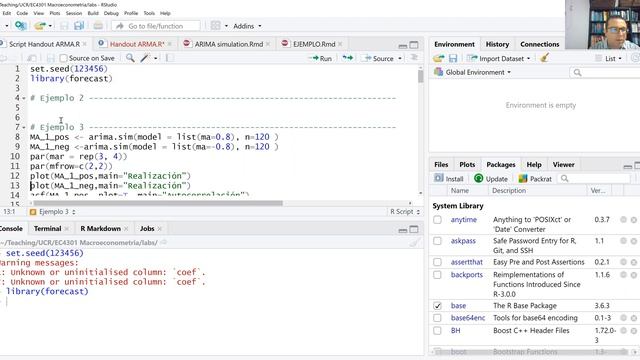Open the base64enc package link

click(468, 318)
